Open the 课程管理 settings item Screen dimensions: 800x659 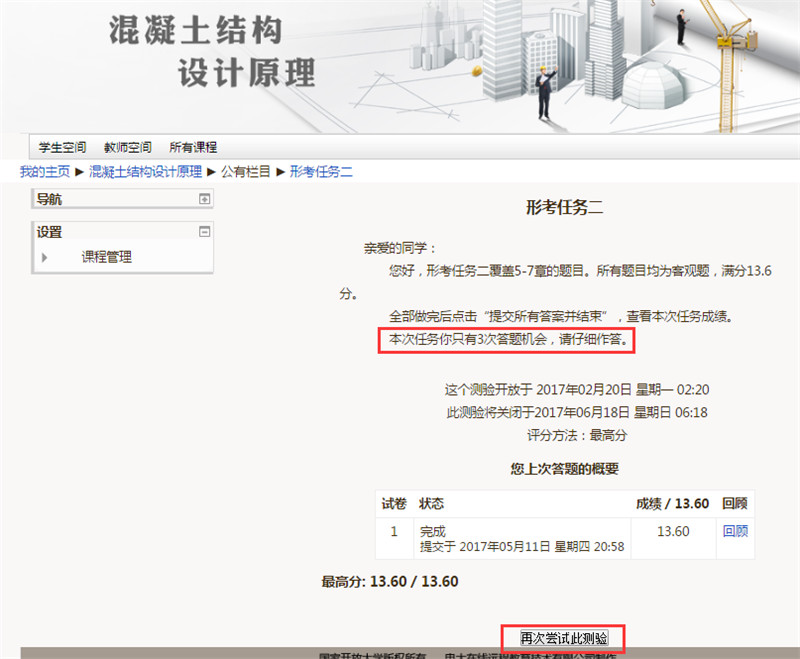106,257
